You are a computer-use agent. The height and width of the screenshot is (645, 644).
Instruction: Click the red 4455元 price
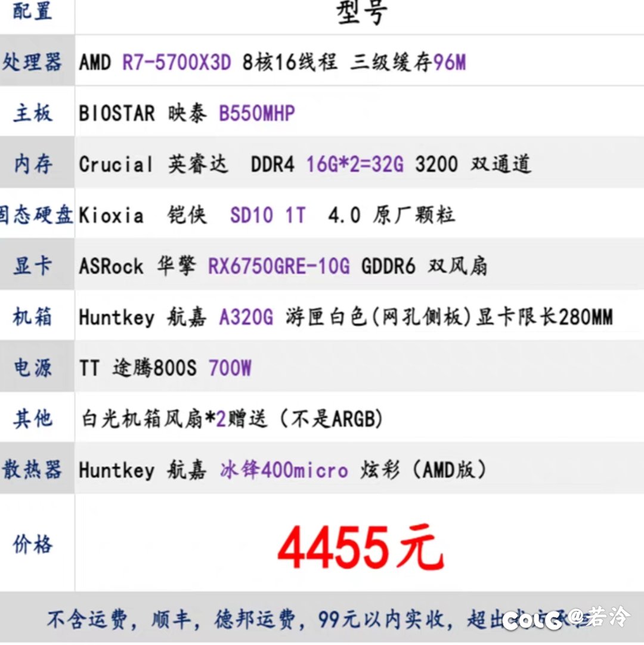click(x=361, y=548)
